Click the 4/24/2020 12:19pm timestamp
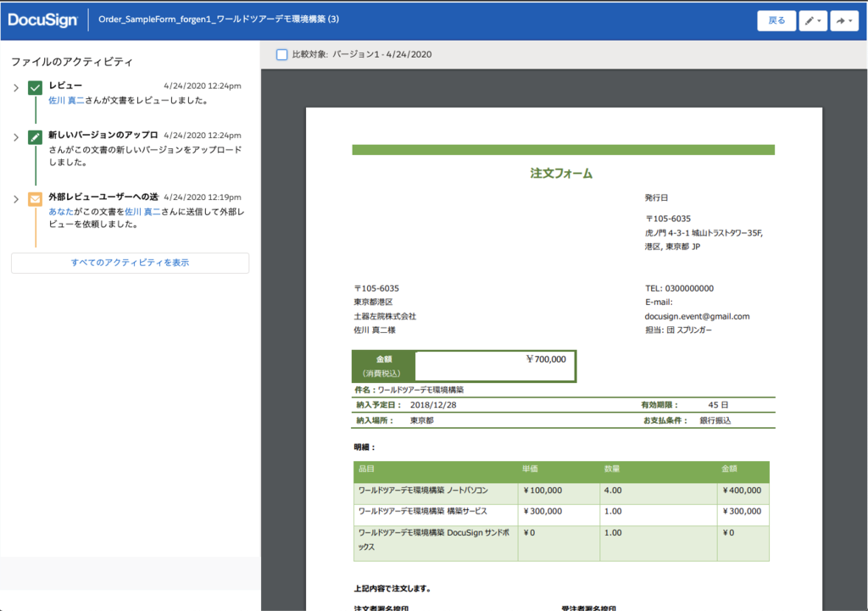 (202, 197)
